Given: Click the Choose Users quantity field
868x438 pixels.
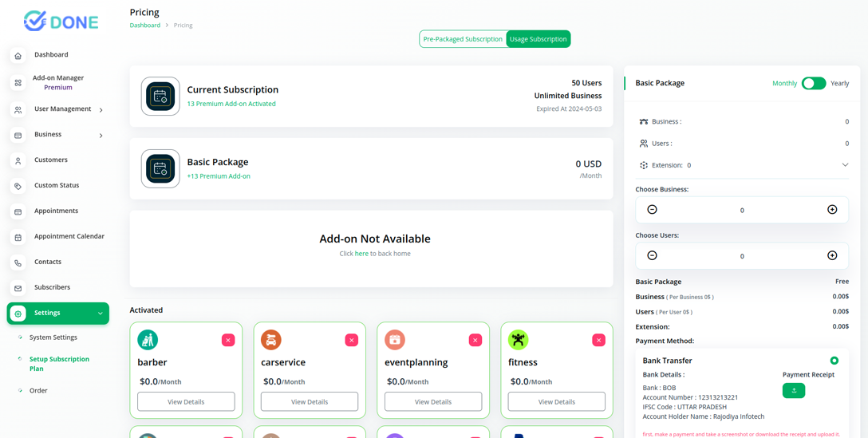Looking at the screenshot, I should click(x=742, y=256).
